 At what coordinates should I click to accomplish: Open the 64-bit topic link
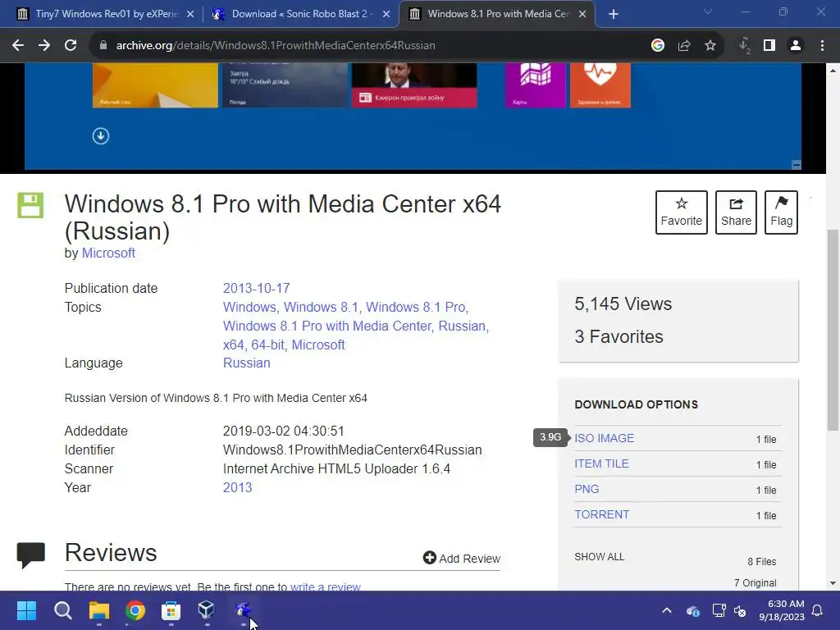click(267, 345)
